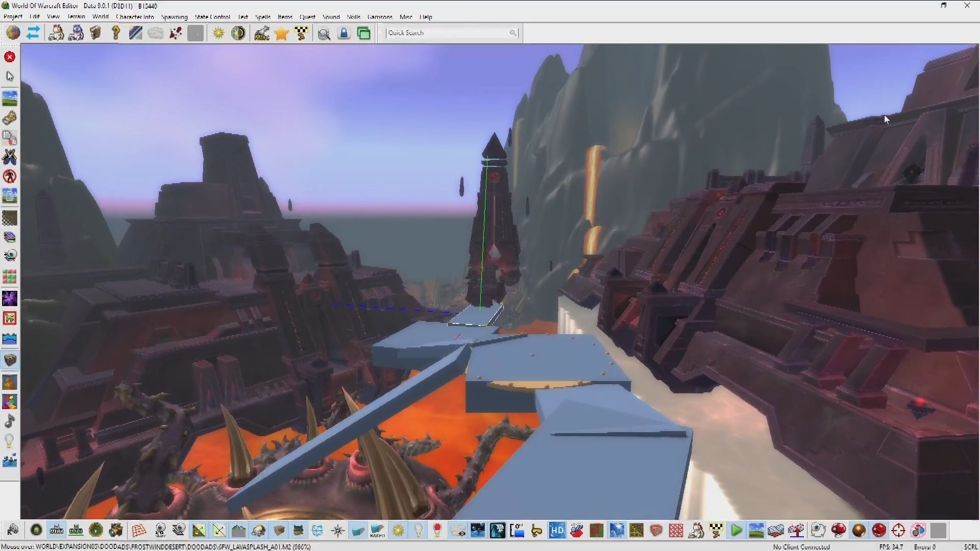Click the music note icon in sidebar
Viewport: 980px width, 551px height.
click(x=10, y=421)
